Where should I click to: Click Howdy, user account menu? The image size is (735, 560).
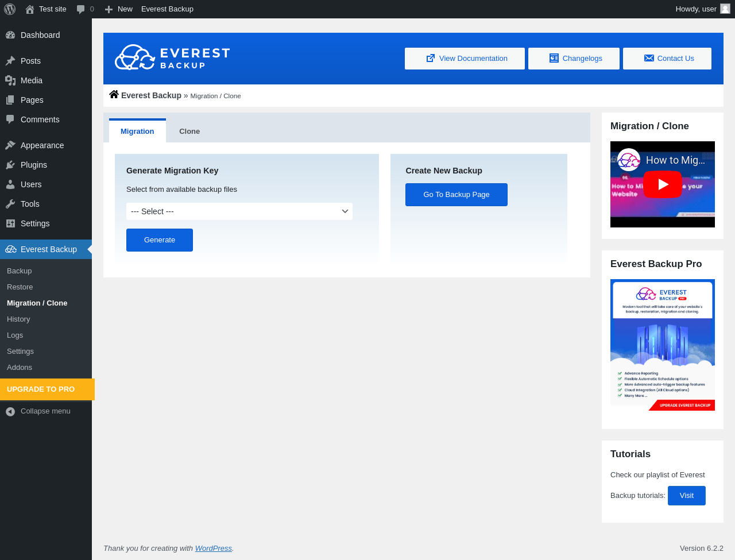(702, 9)
